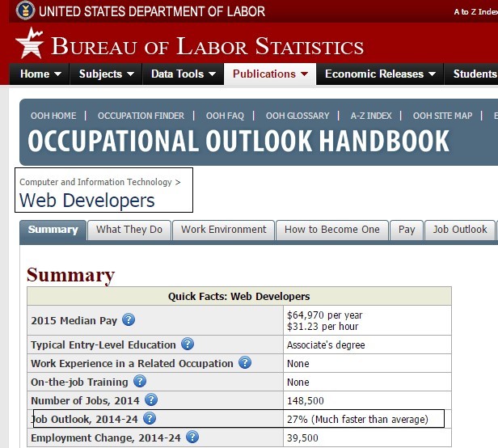Select the $64,970 per year value
The height and width of the screenshot is (448, 498).
[325, 315]
